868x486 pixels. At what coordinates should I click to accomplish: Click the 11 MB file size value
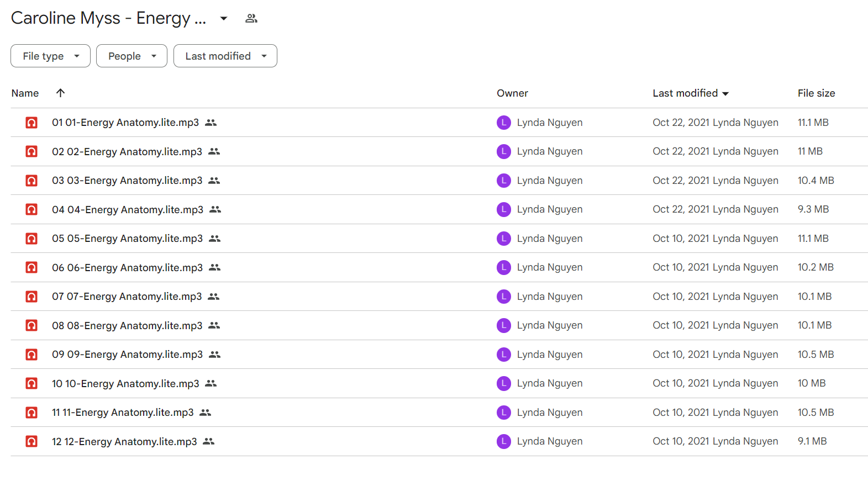coord(810,151)
